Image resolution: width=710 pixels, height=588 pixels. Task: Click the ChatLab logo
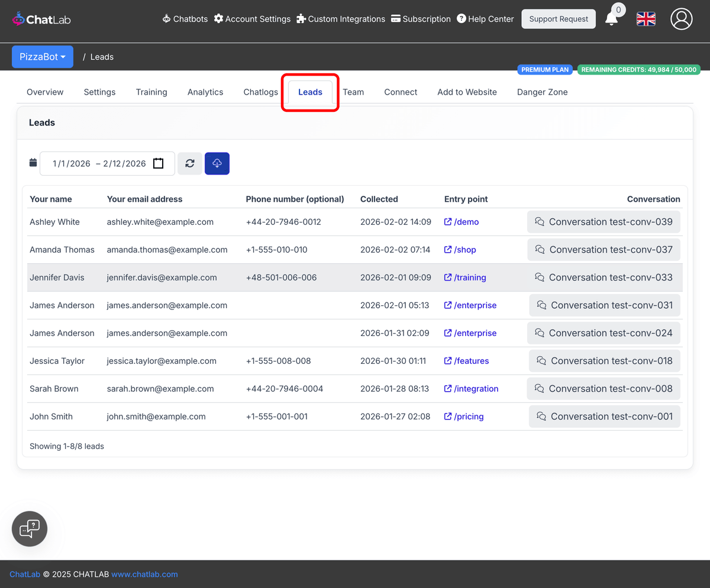[x=41, y=18]
